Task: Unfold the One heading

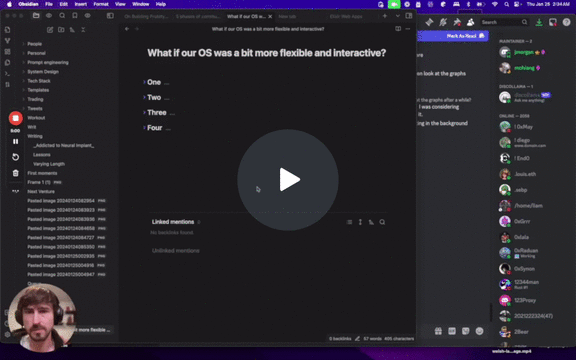Action: pos(144,82)
